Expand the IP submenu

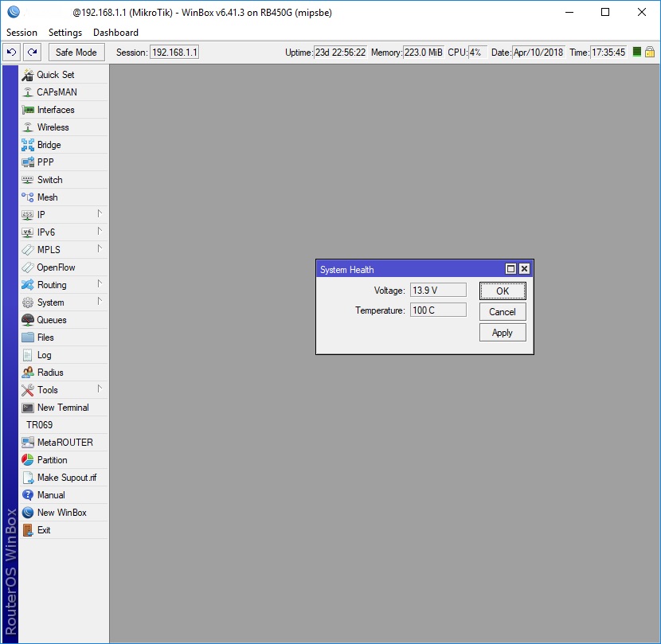pos(100,214)
